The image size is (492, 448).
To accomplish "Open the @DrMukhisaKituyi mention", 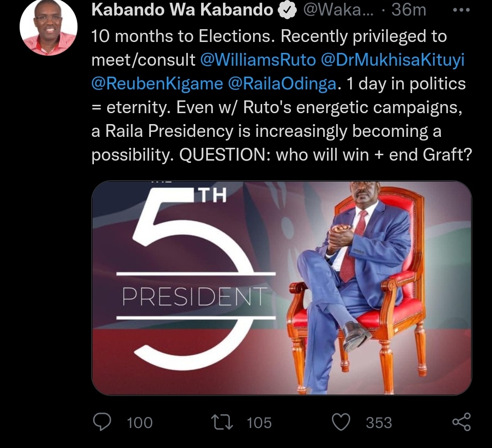I will 393,60.
